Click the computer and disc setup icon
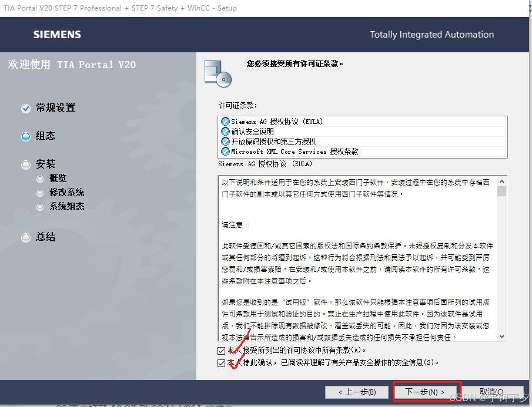532x407 pixels. point(218,73)
